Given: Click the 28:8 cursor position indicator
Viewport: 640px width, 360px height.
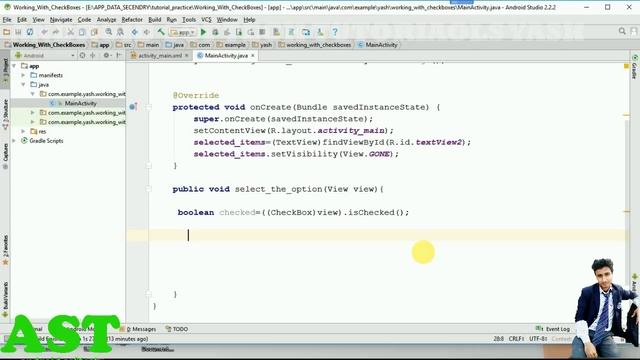Looking at the screenshot, I should point(498,339).
